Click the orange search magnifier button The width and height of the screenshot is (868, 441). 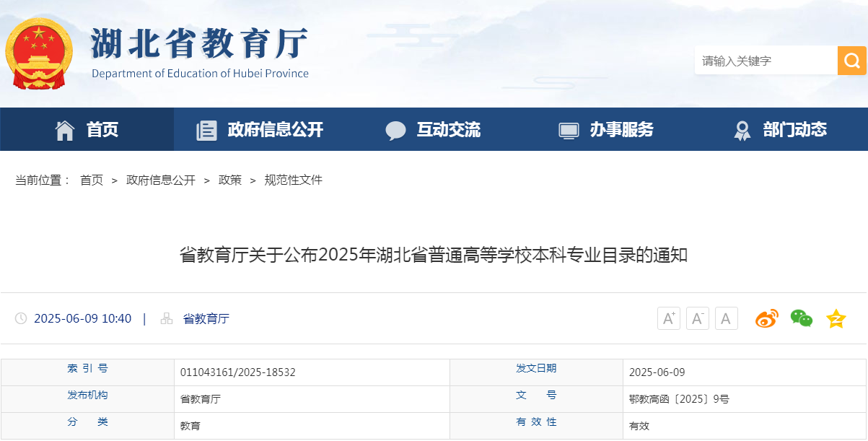pyautogui.click(x=851, y=61)
